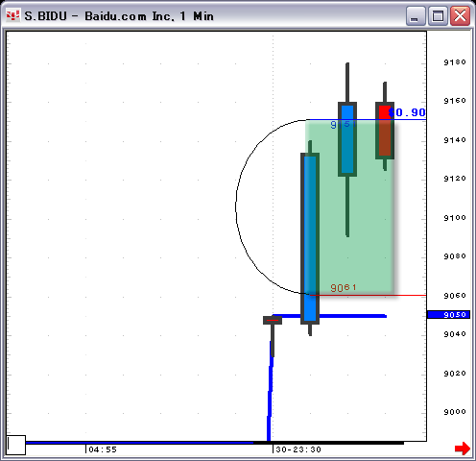
Task: Click the 9180 price axis label
Action: tap(455, 62)
